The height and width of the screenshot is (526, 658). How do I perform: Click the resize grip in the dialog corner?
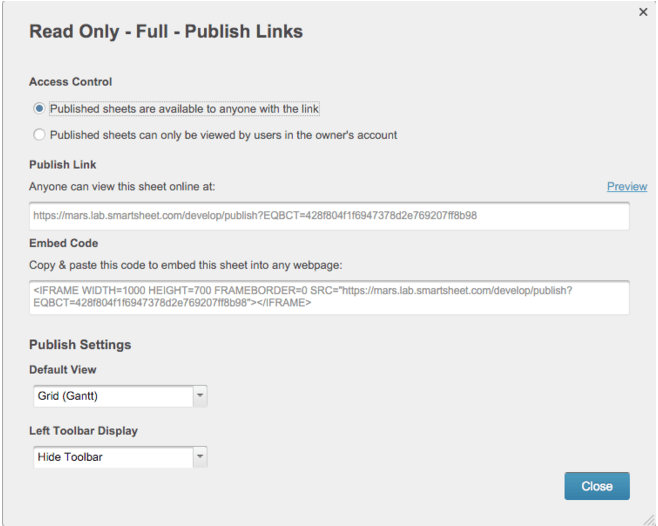coord(649,518)
